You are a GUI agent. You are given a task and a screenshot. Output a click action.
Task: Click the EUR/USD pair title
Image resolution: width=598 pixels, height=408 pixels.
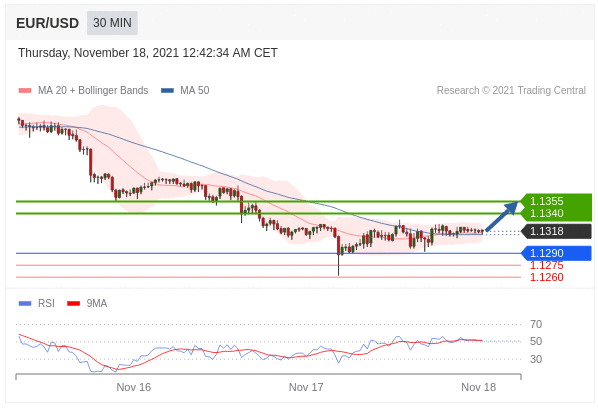47,23
